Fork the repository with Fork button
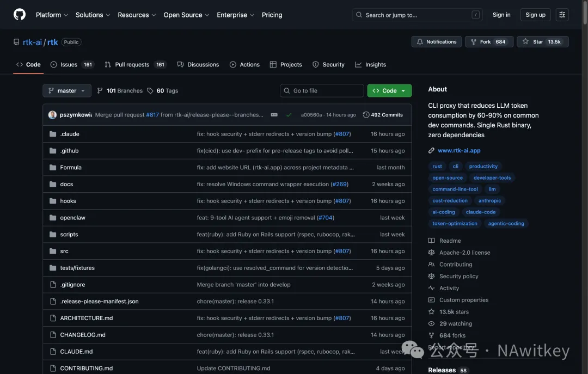This screenshot has width=588, height=374. [489, 41]
